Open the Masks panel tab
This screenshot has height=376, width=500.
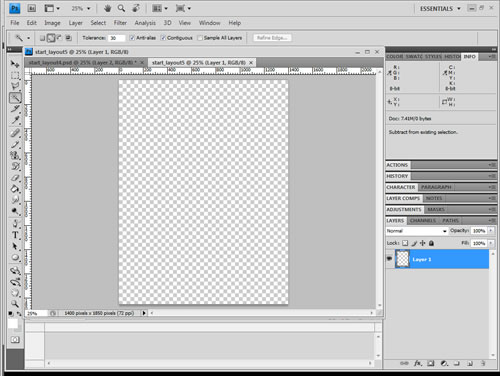click(x=436, y=210)
